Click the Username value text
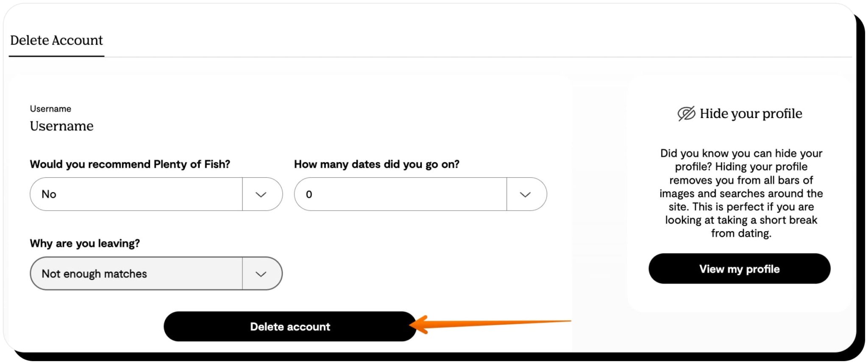This screenshot has width=868, height=364. pyautogui.click(x=61, y=126)
